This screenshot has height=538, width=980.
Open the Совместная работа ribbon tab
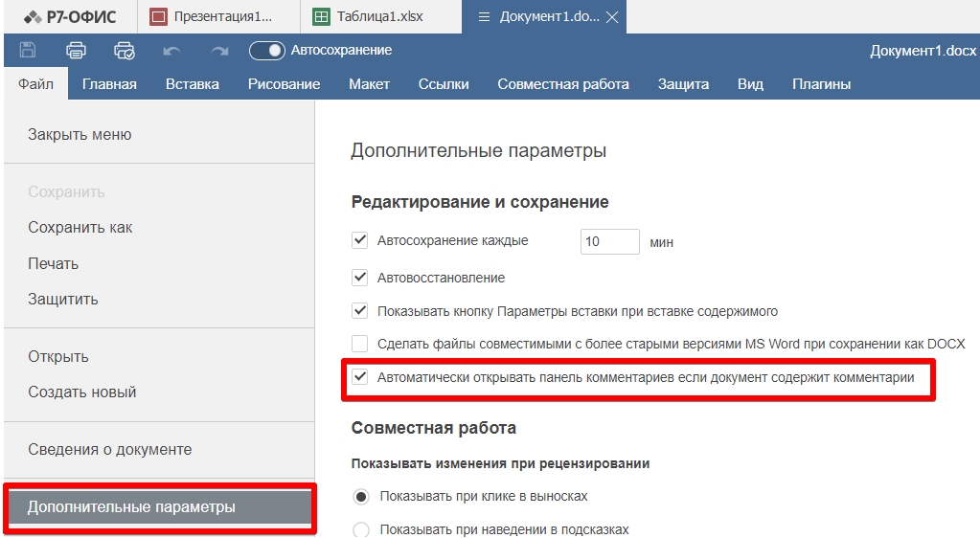(562, 84)
